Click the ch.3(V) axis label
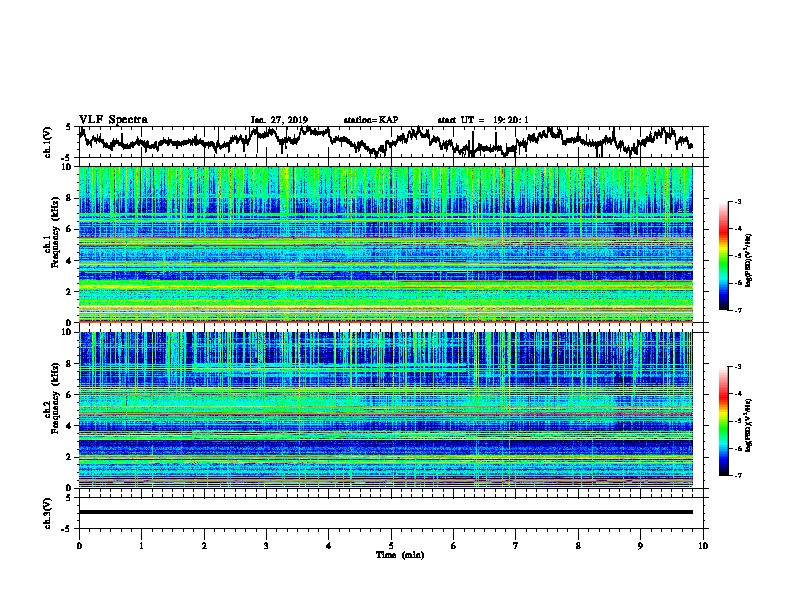 pos(48,513)
